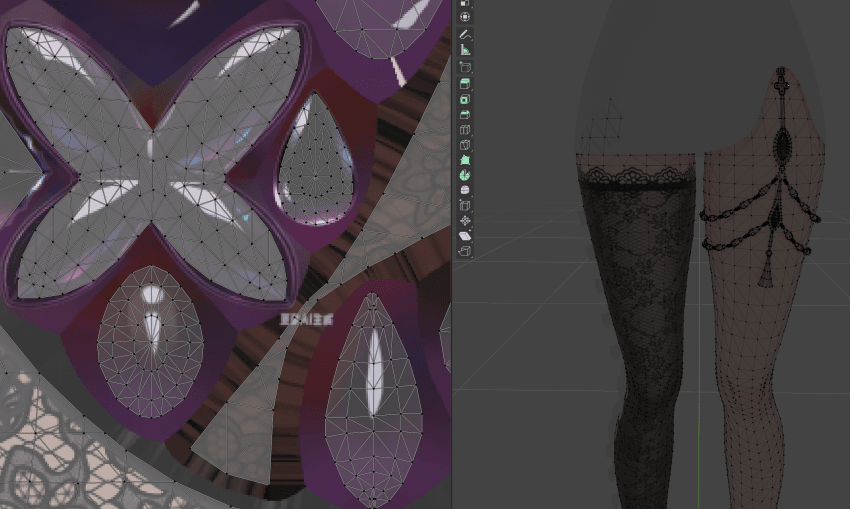Choose the Knife tool
Image resolution: width=850 pixels, height=509 pixels.
point(465,145)
